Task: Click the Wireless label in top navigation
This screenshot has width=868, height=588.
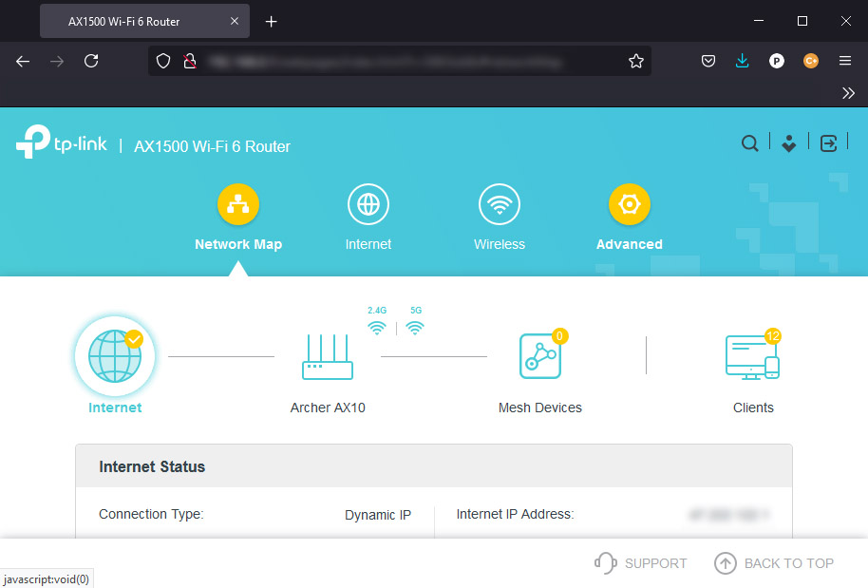Action: [500, 244]
